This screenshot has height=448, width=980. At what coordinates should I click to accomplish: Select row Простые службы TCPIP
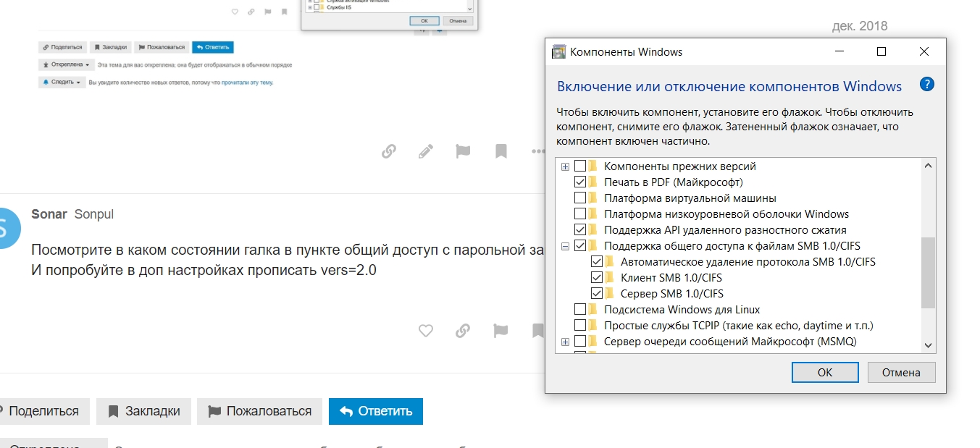tap(739, 326)
